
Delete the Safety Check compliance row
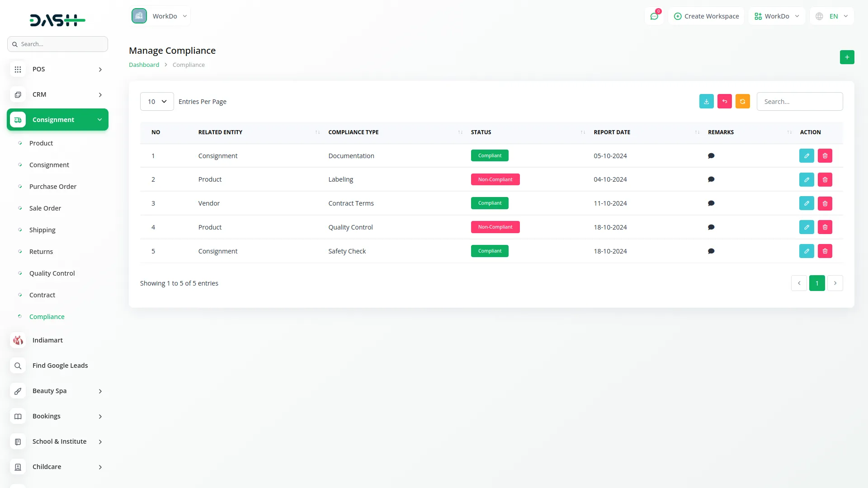tap(825, 251)
